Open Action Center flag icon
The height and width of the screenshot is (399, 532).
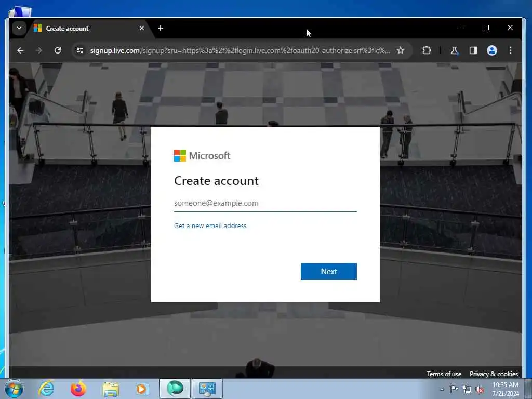coord(454,389)
